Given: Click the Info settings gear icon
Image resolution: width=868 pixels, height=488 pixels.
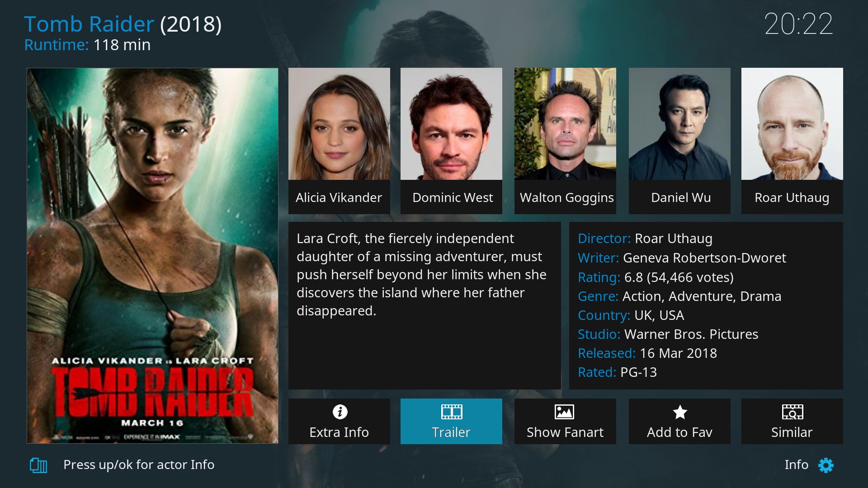Looking at the screenshot, I should (826, 465).
